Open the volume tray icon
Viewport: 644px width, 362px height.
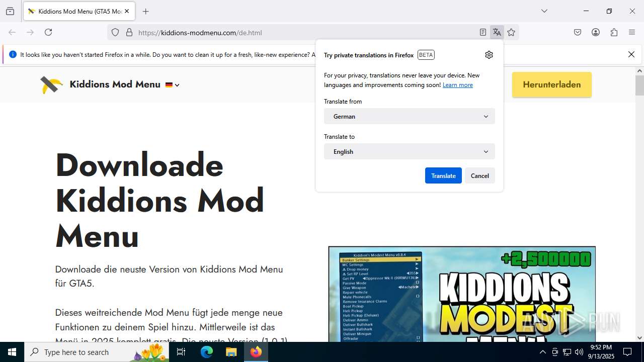tap(579, 352)
